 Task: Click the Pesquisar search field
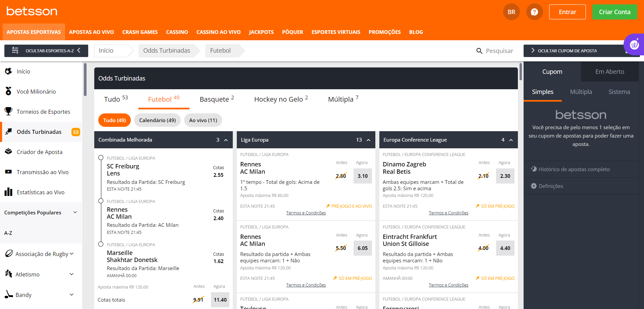[499, 51]
